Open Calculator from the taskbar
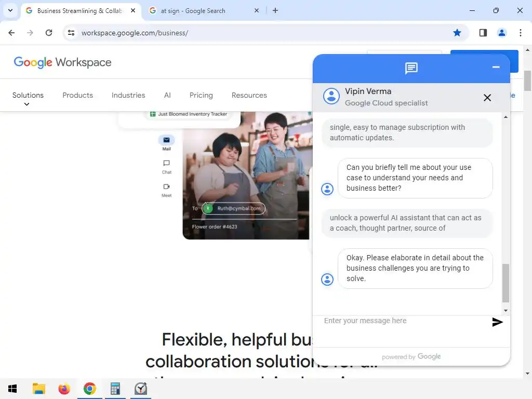Screen dimensions: 532x399 pos(115,389)
